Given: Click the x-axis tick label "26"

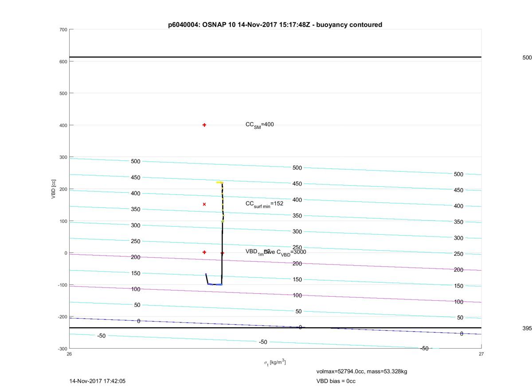Looking at the screenshot, I should point(70,354).
